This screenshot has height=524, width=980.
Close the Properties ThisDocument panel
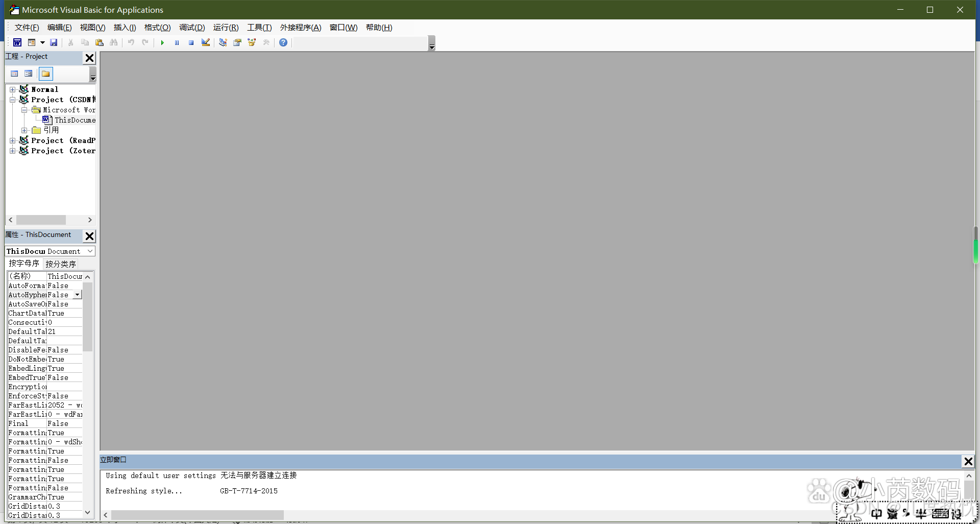click(90, 236)
